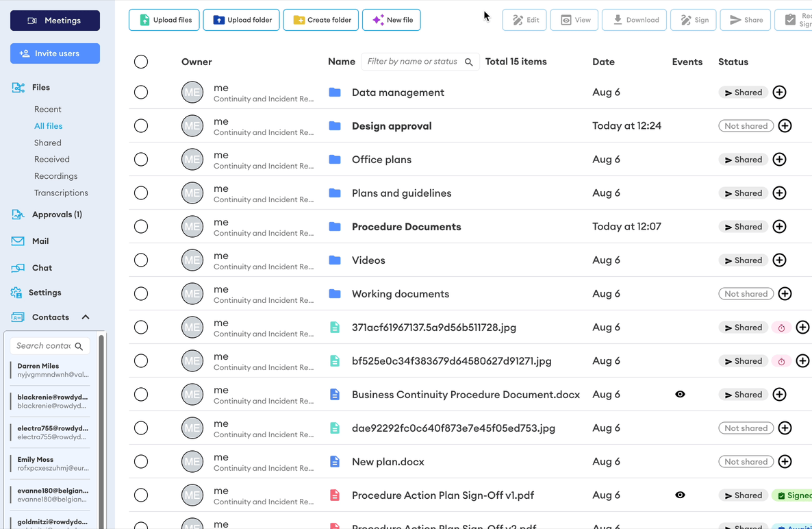Select New plan.docx row checkbox

click(141, 462)
